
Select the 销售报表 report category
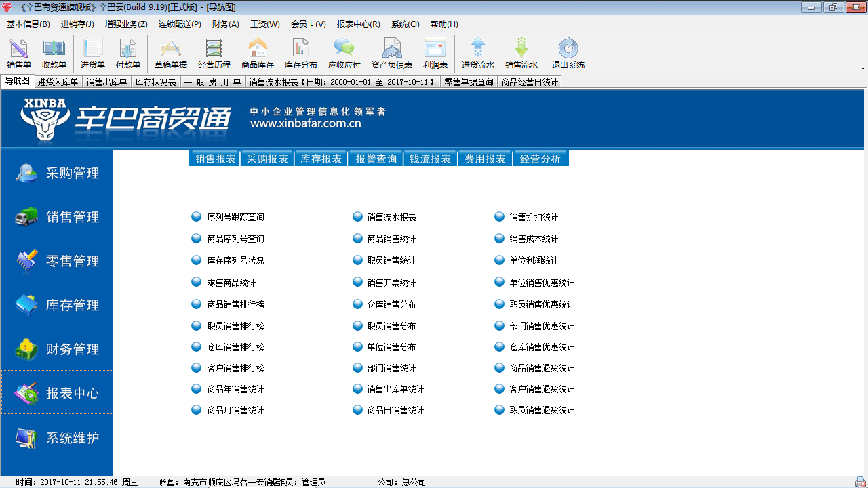(216, 159)
